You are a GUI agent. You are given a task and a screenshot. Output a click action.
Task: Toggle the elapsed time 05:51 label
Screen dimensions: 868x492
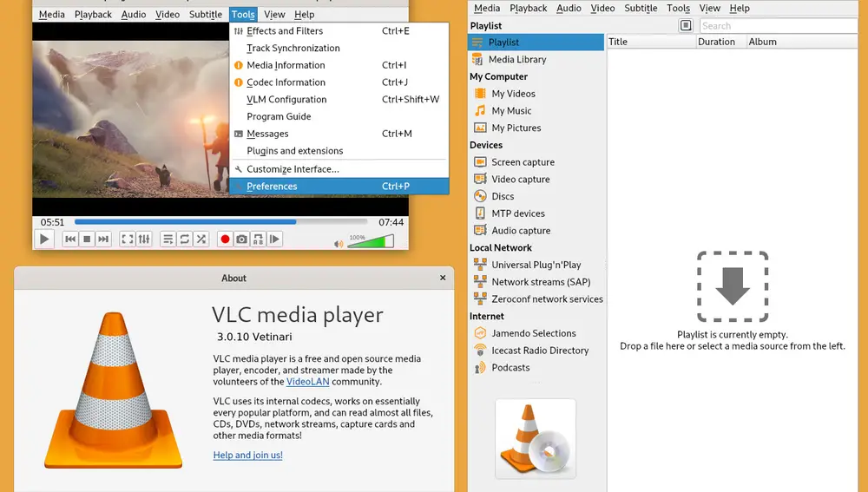52,222
